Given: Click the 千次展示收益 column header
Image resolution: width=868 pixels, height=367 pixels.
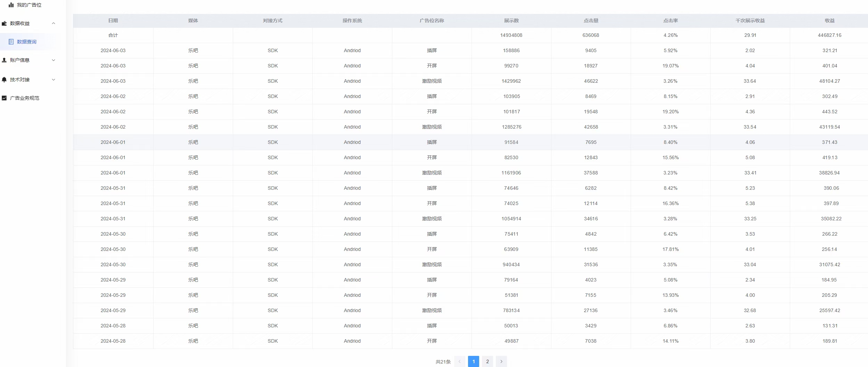Looking at the screenshot, I should point(750,21).
